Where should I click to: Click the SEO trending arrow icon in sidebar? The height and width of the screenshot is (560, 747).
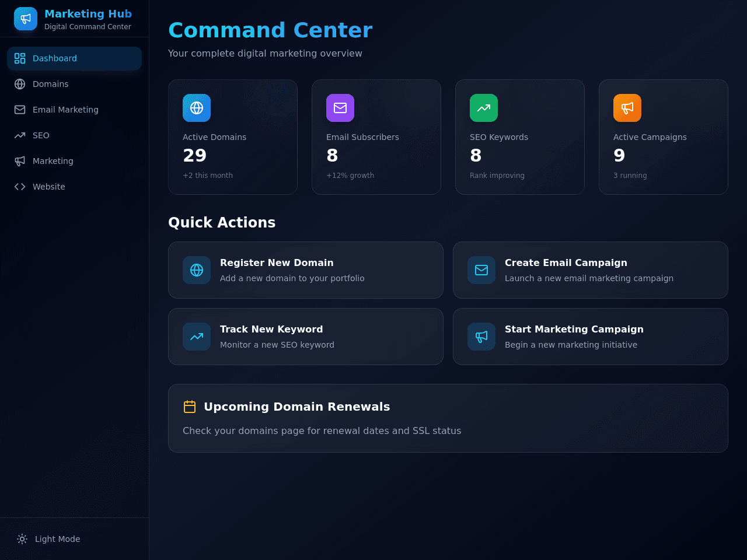[x=20, y=135]
